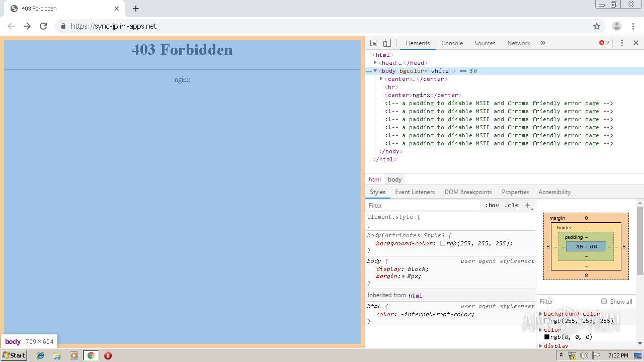Open media player taskbar icon
Viewport: 644px width, 362px height.
(x=74, y=355)
